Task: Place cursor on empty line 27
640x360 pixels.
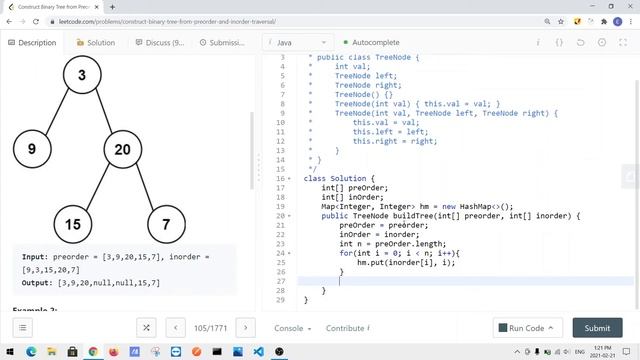Action: (x=465, y=281)
